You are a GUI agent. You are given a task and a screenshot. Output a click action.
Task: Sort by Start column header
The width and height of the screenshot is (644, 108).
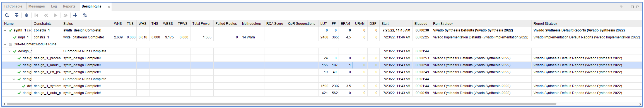point(396,24)
